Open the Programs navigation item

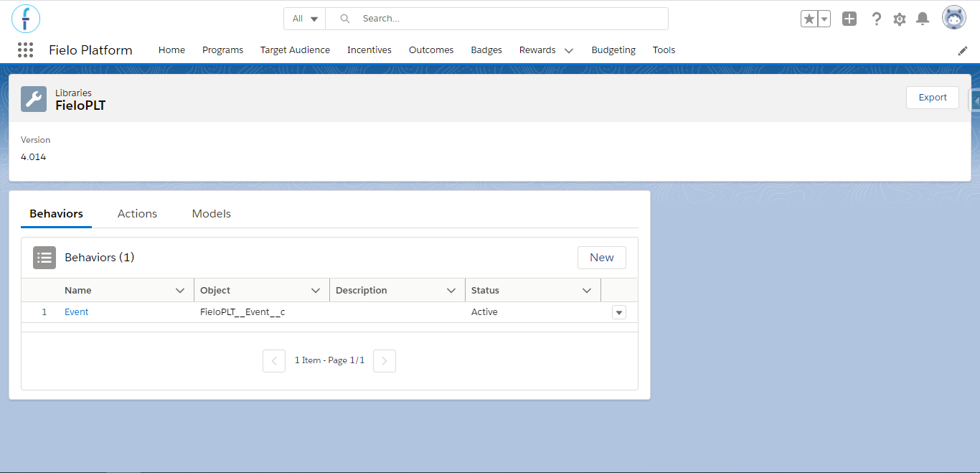tap(222, 50)
